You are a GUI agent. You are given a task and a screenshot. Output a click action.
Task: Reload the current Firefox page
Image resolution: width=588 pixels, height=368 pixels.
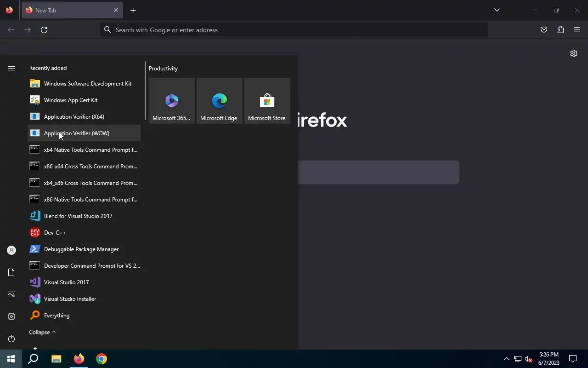(44, 30)
